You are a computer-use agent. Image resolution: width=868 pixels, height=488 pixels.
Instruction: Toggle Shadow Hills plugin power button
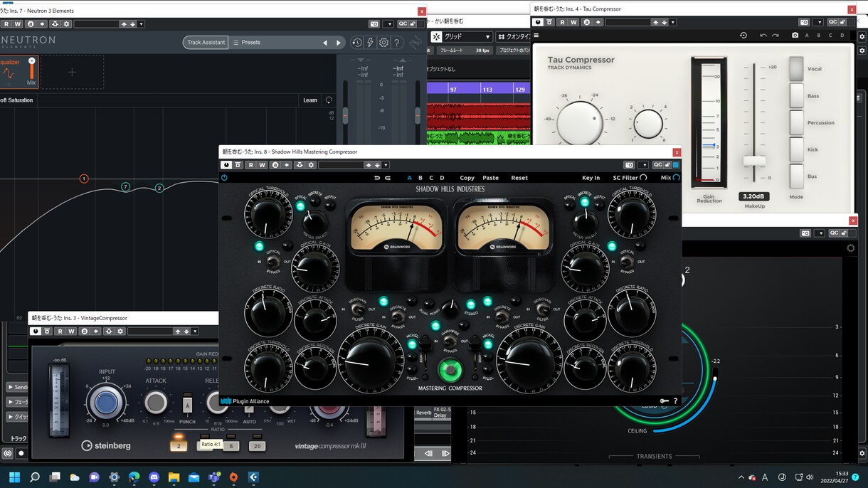coord(224,178)
